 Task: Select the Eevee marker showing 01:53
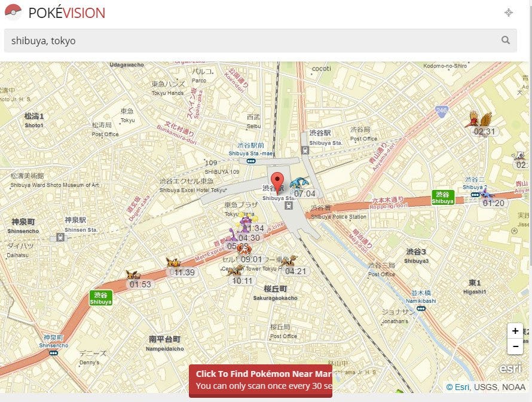point(132,275)
